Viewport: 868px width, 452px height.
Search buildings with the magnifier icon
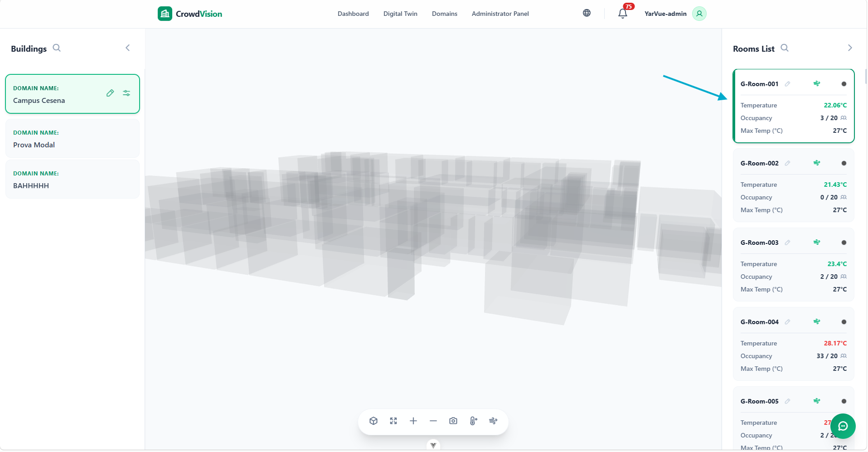(x=57, y=48)
